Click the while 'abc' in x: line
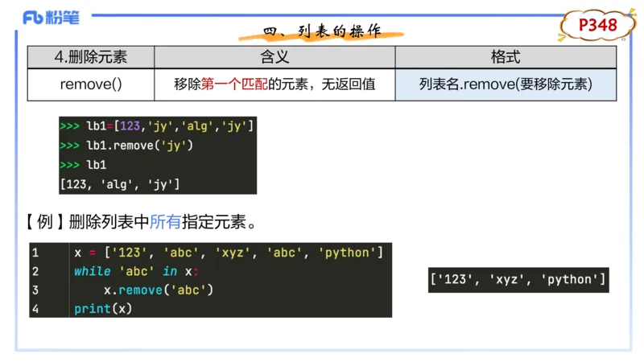This screenshot has width=644, height=362. (136, 271)
